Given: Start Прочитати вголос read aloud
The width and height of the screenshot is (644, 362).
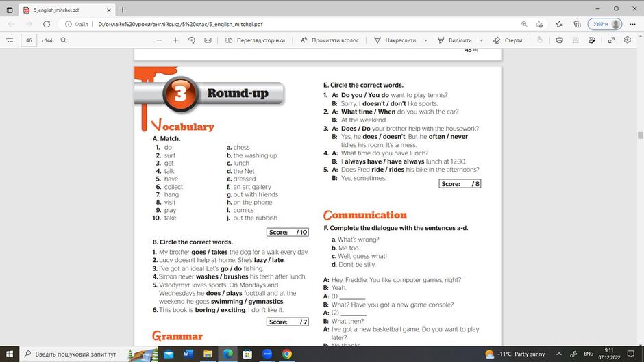Looking at the screenshot, I should (x=330, y=40).
